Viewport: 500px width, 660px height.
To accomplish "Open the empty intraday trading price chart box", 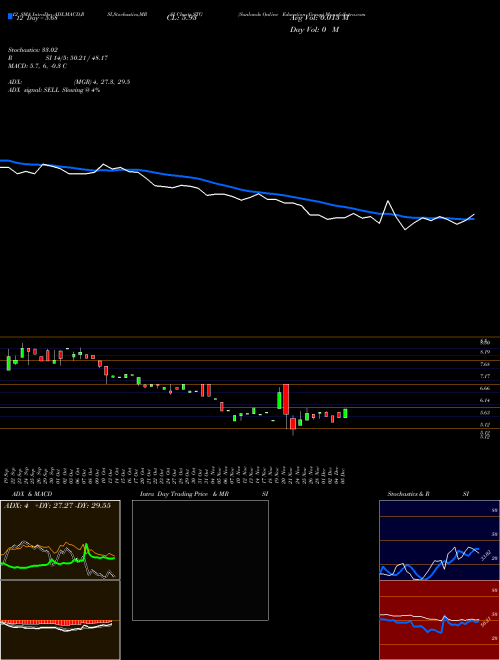I will coord(200,560).
